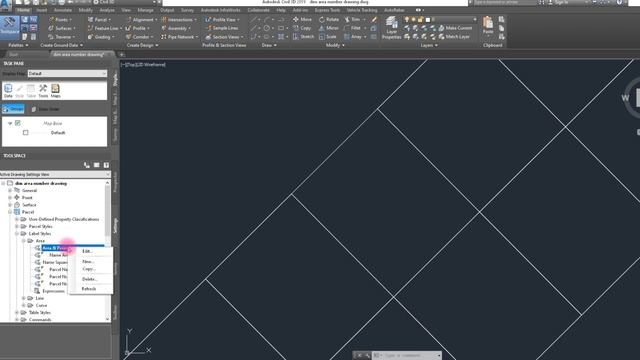
Task: Expand the Table Styles tree node
Action: coord(17,313)
